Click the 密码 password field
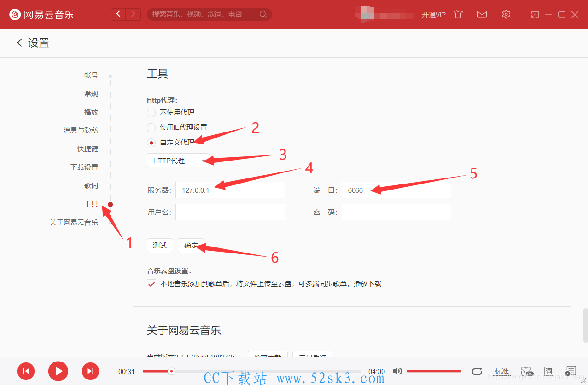The height and width of the screenshot is (385, 588). point(396,212)
